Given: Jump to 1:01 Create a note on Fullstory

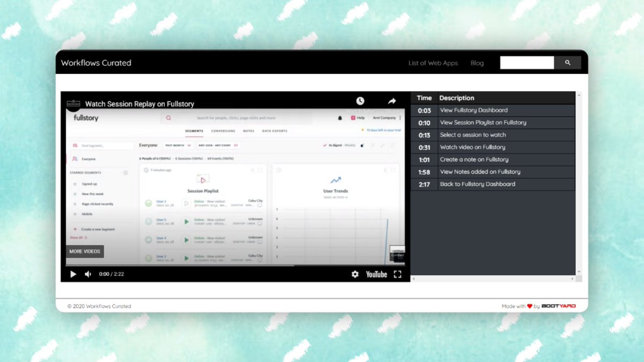Looking at the screenshot, I should tap(493, 160).
